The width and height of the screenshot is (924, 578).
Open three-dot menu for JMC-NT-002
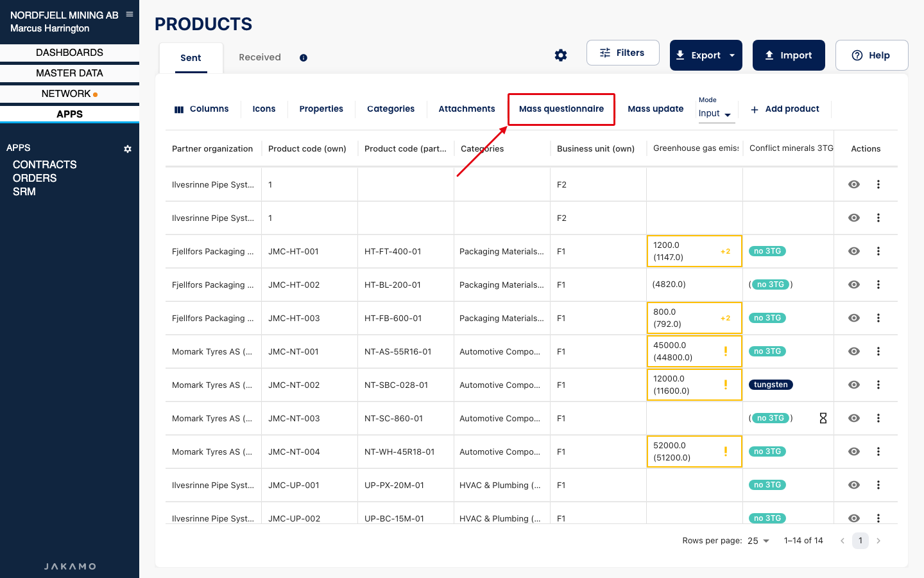(x=878, y=385)
